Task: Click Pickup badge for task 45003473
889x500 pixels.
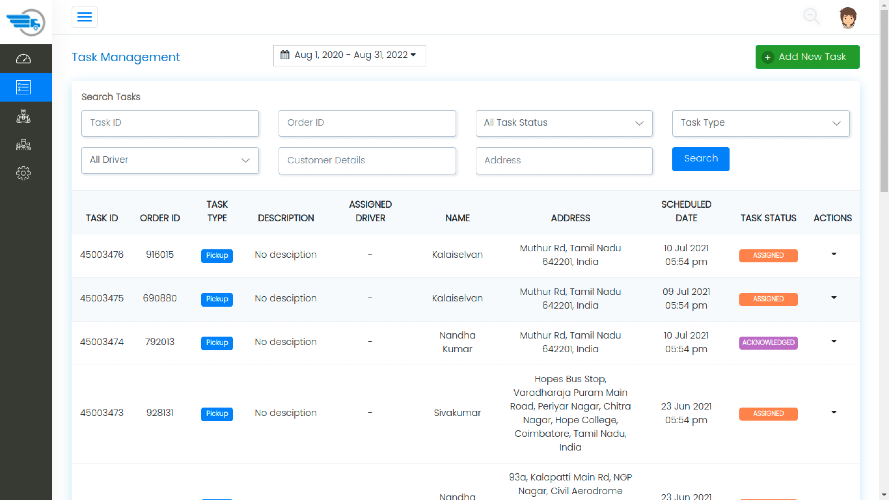Action: click(x=217, y=414)
